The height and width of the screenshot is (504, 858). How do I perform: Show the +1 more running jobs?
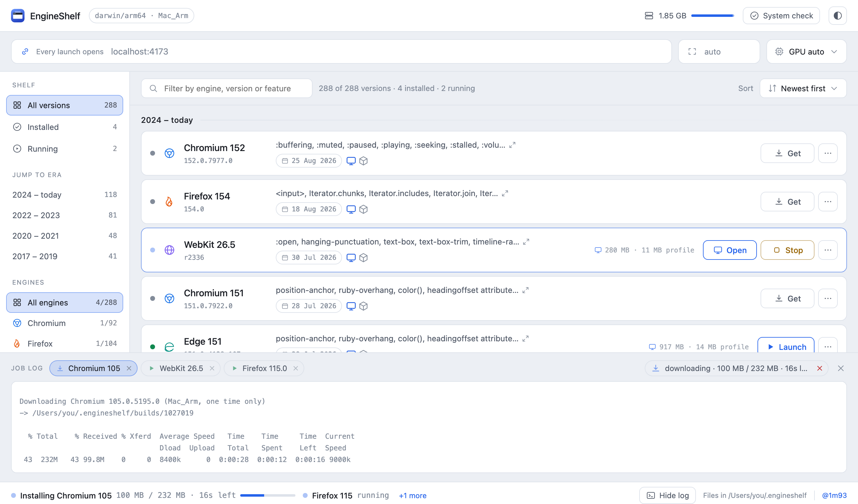pos(412,495)
